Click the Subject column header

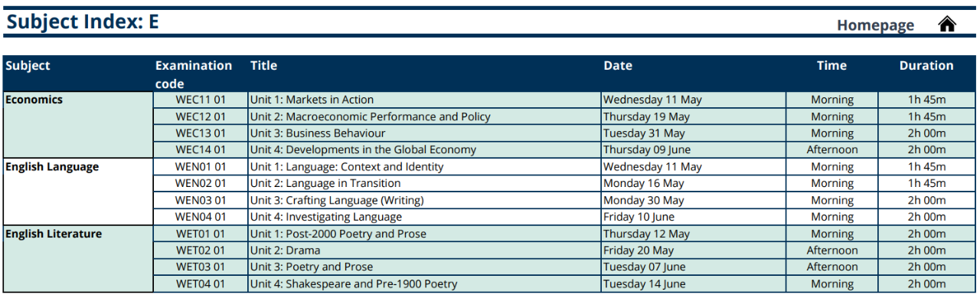28,66
